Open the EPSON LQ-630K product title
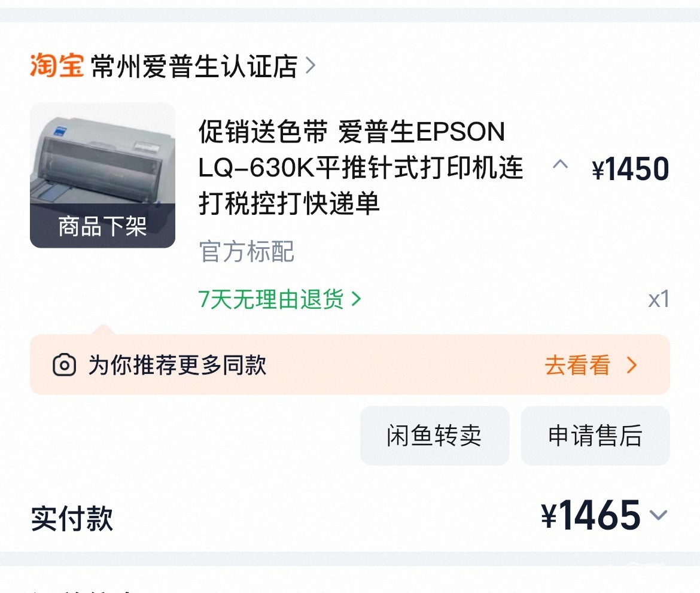The width and height of the screenshot is (700, 593). point(361,168)
